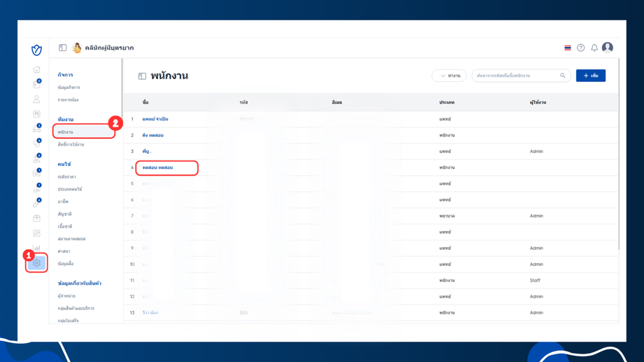
Task: Open อาชีพ menu item
Action: coord(63,202)
